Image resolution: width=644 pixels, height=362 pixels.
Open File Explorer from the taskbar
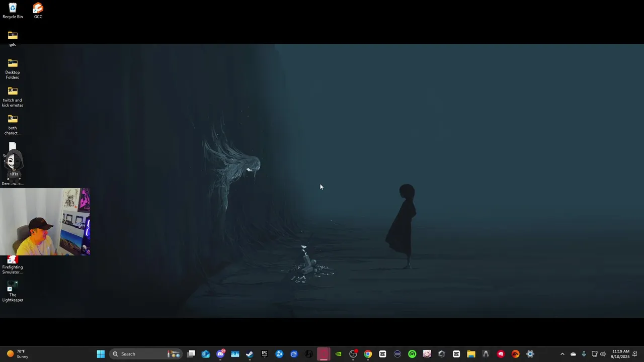pos(471,354)
